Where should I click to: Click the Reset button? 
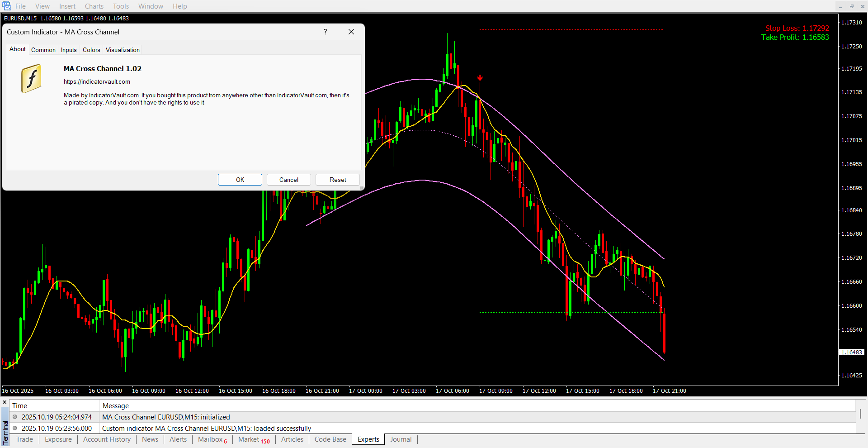(x=337, y=180)
